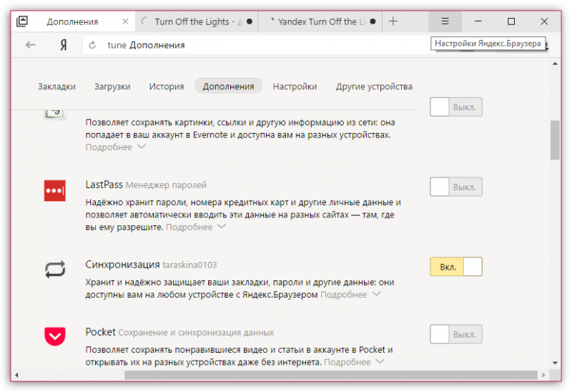Open the История section
This screenshot has width=572, height=392.
point(167,87)
